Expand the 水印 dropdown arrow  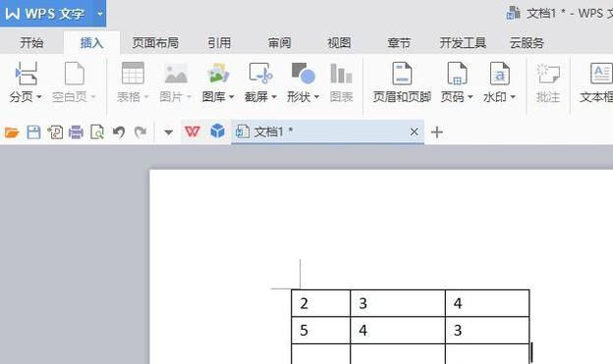[513, 97]
